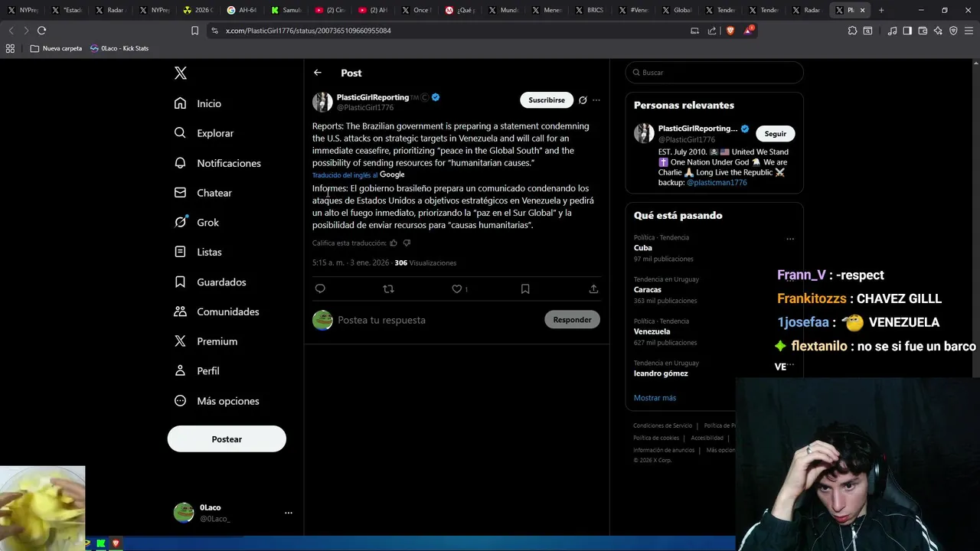Open Venezuela trending topic

652,331
